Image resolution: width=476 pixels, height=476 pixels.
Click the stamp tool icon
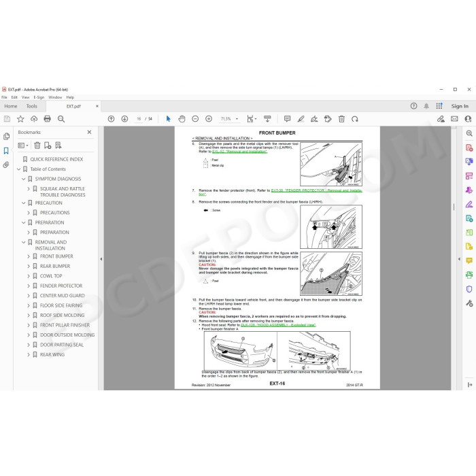pyautogui.click(x=328, y=119)
